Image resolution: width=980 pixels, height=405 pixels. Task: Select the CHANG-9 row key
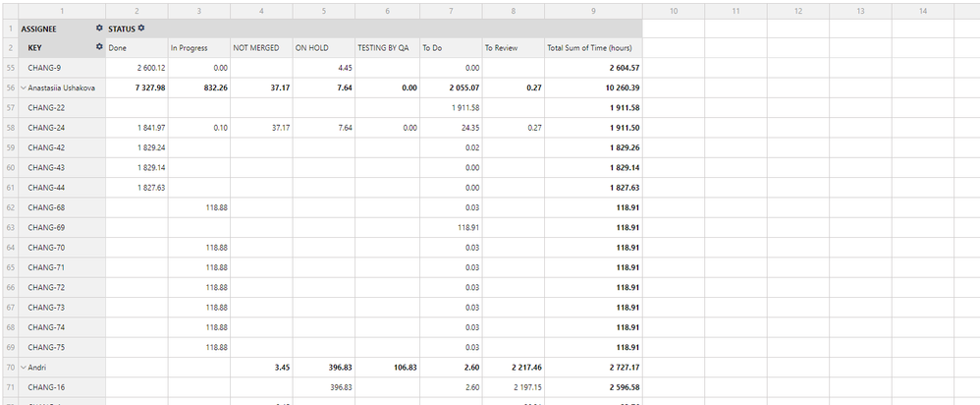point(44,68)
